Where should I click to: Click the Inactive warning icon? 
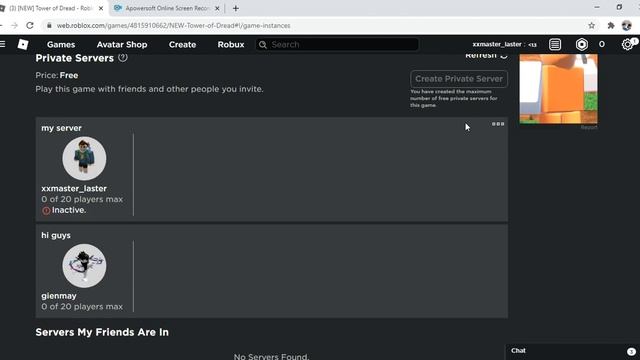46,210
